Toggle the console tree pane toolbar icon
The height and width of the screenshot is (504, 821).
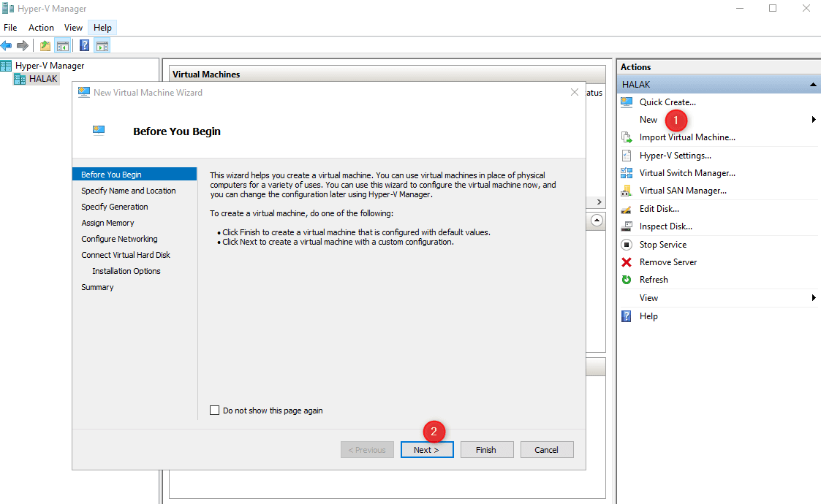tap(63, 46)
